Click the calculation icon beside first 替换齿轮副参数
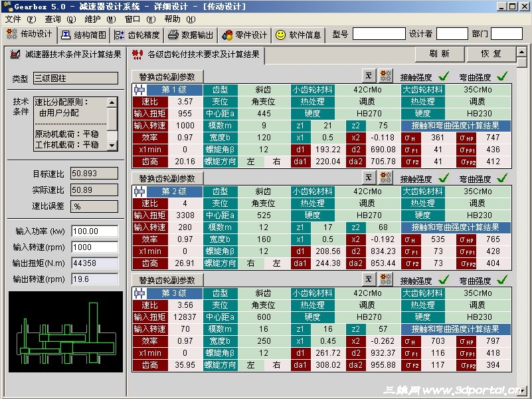Image resolution: width=532 pixels, height=399 pixels. [x=370, y=76]
